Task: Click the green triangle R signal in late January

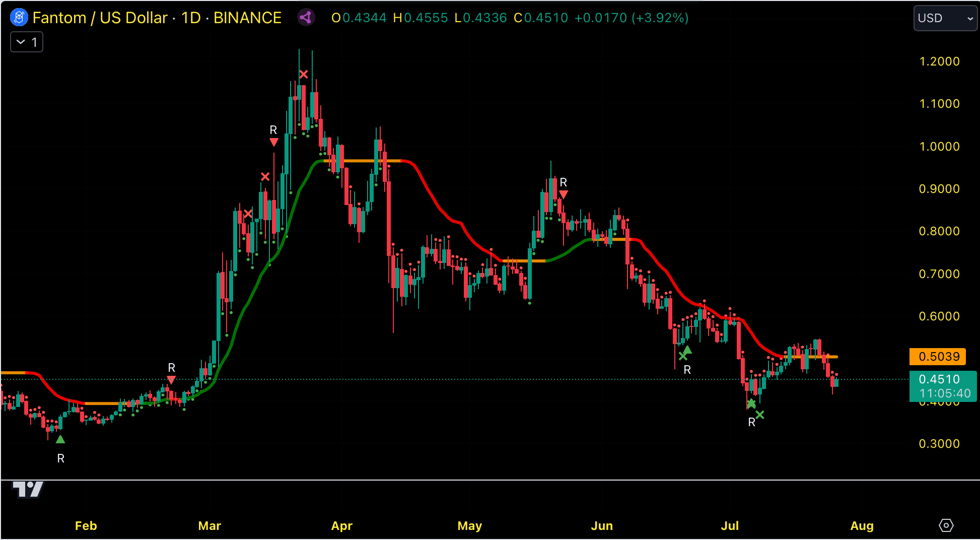Action: [x=60, y=439]
